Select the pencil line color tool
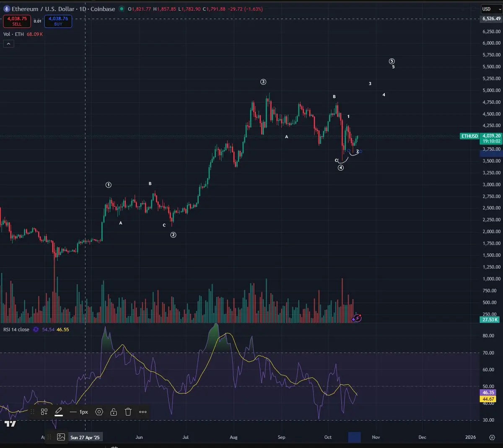Screen dimensions: 503x448 59,412
